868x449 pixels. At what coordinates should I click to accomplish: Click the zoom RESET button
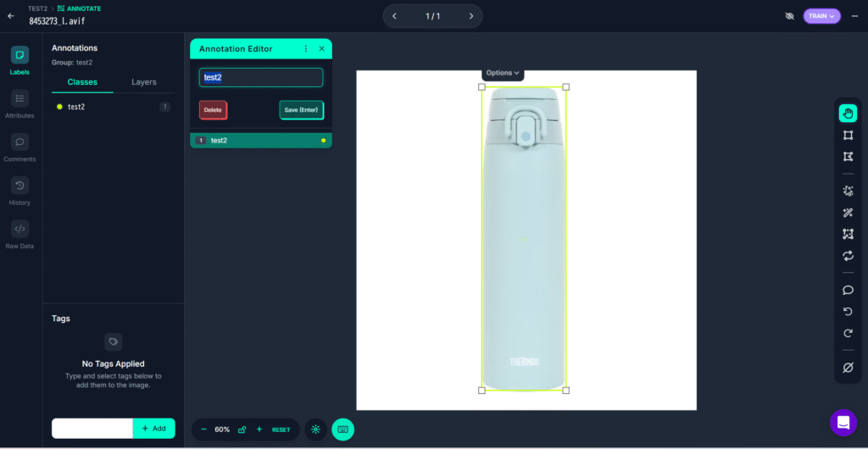point(281,430)
